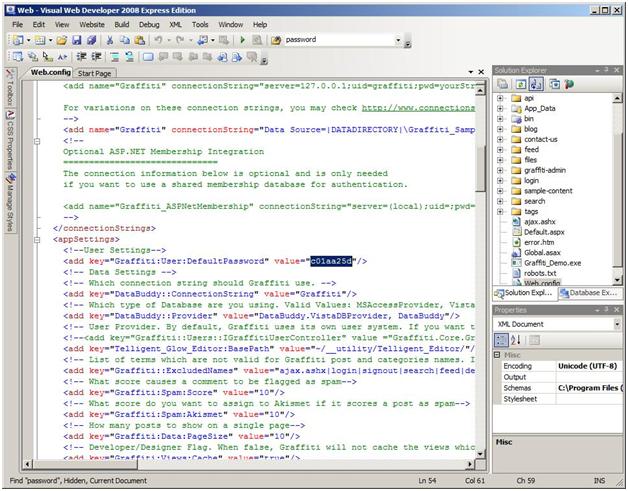Open the XML menu

pyautogui.click(x=175, y=24)
